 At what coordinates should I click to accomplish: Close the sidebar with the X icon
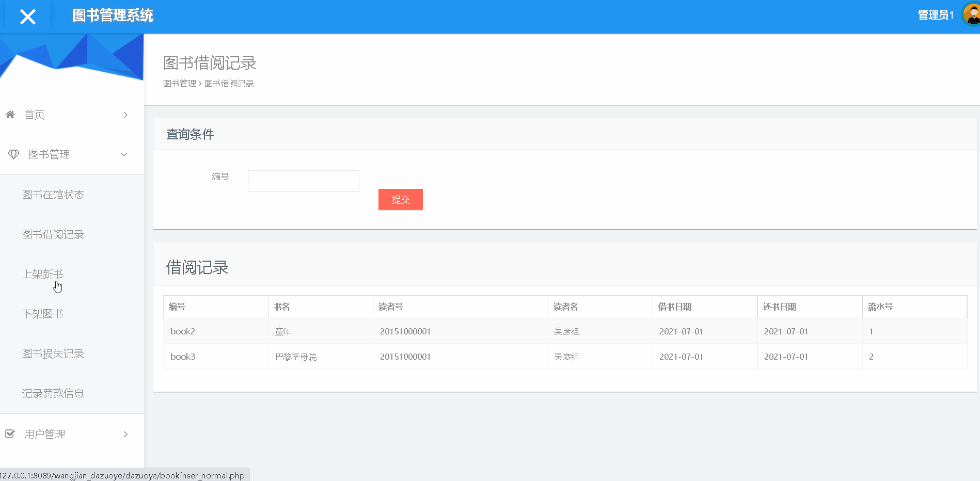pyautogui.click(x=28, y=17)
